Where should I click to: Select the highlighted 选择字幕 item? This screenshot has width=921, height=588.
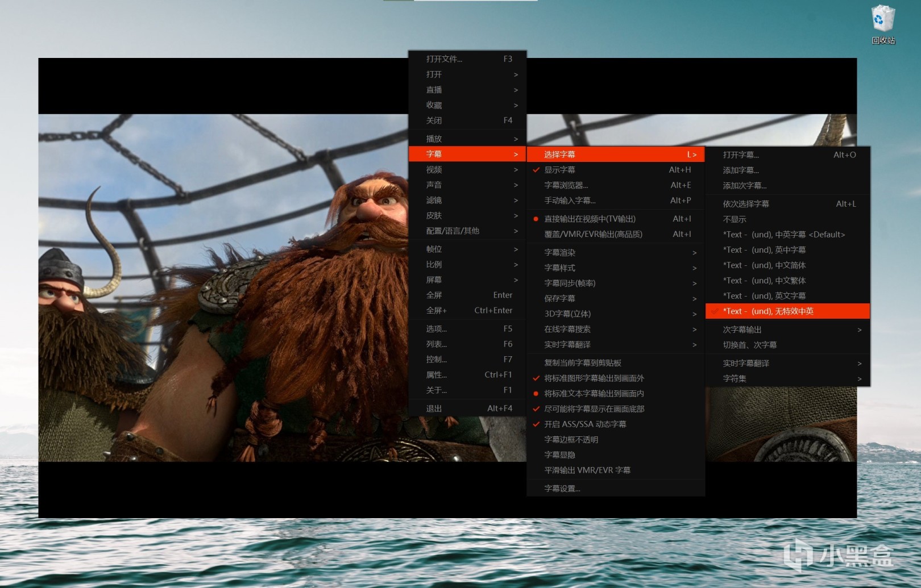[x=616, y=155]
